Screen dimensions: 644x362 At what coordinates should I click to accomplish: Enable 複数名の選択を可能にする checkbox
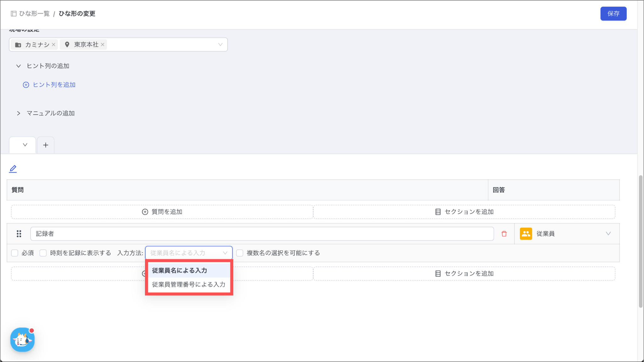tap(240, 253)
